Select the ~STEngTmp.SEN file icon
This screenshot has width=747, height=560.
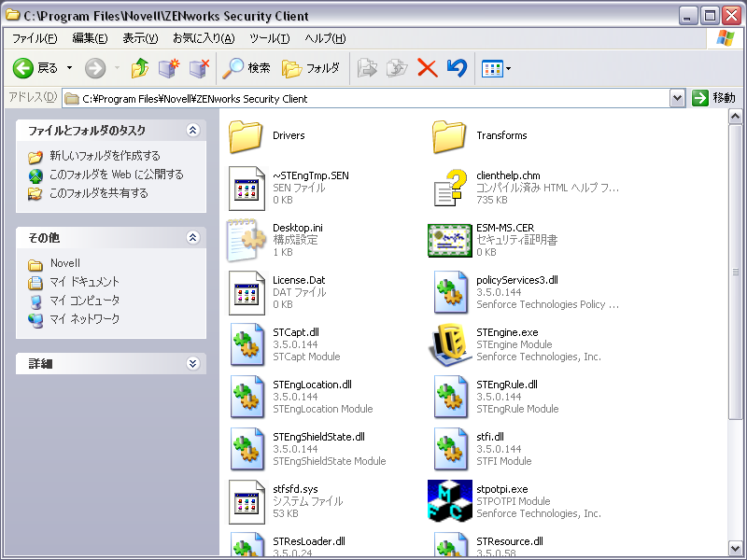[x=247, y=189]
